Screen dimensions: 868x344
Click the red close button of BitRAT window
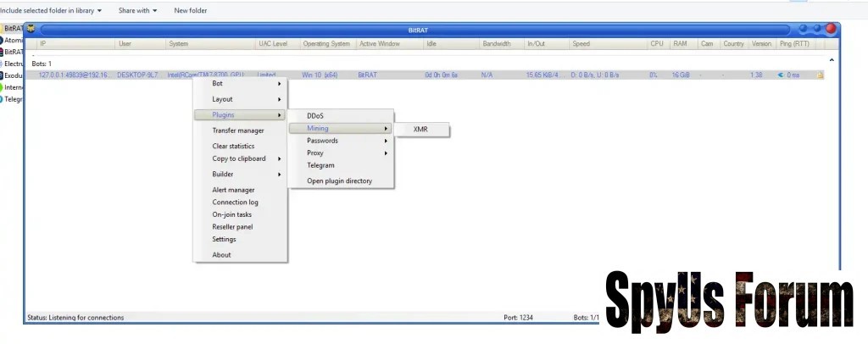pos(831,29)
